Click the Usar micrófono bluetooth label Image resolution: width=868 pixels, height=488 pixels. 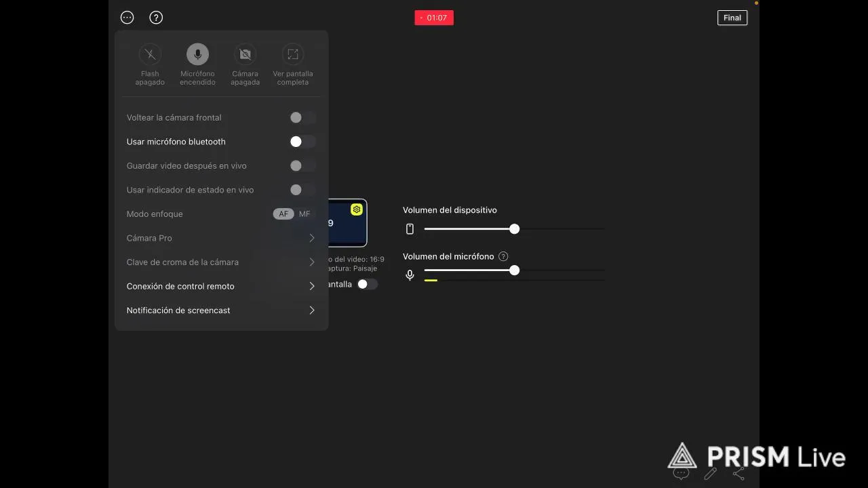176,142
